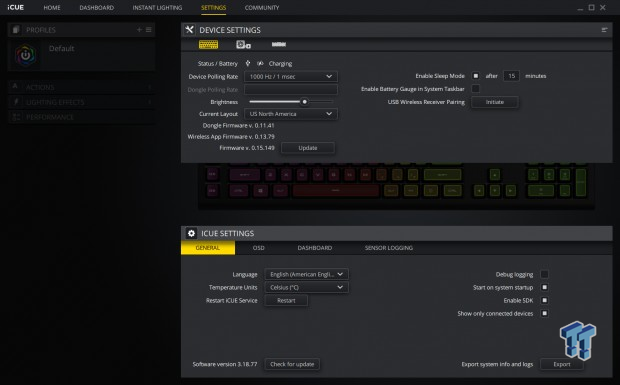Select the second device icon in Device Settings
Viewport: 620px width, 385px height.
(243, 44)
